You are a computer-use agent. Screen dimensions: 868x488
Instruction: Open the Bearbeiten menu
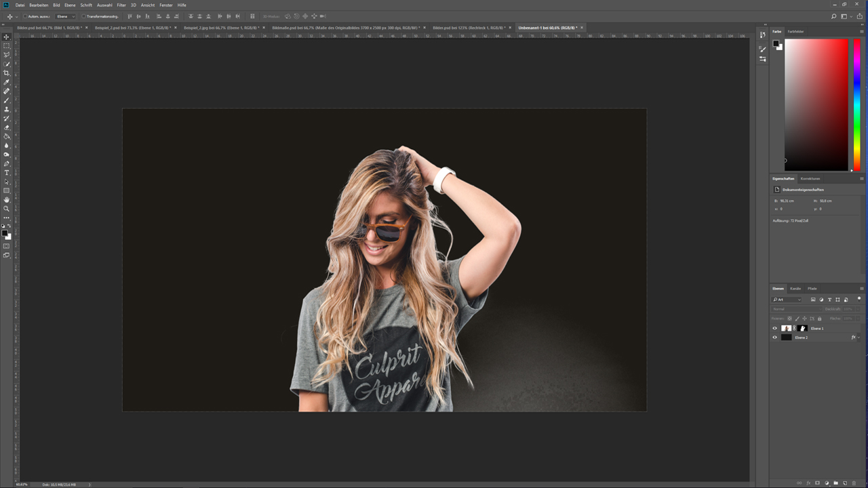point(39,5)
